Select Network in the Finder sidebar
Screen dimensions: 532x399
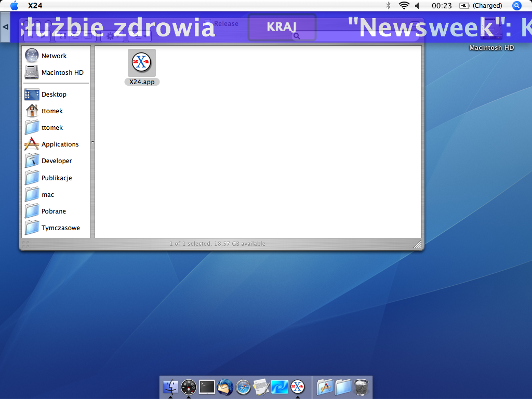point(54,56)
